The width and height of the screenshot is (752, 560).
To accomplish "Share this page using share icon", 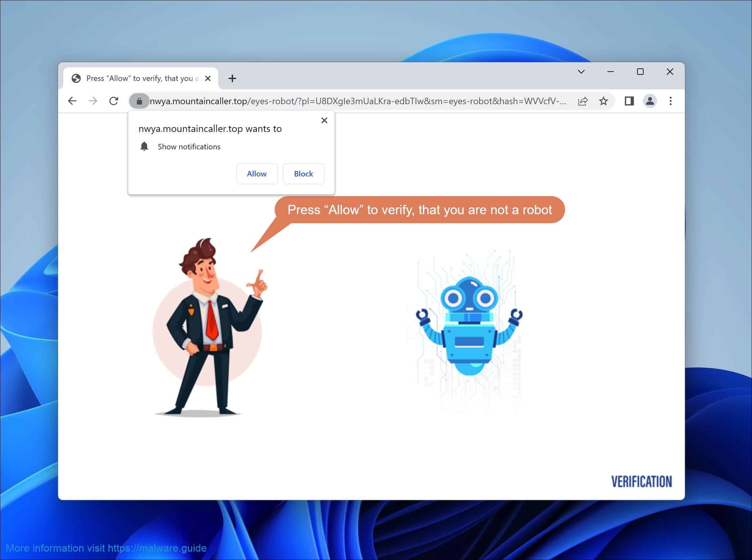I will pyautogui.click(x=583, y=101).
